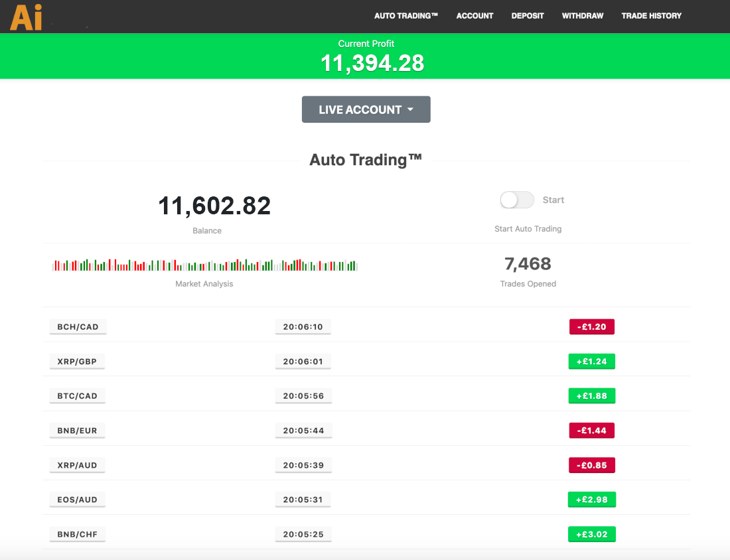Click the Market Analysis candlestick chart

204,265
